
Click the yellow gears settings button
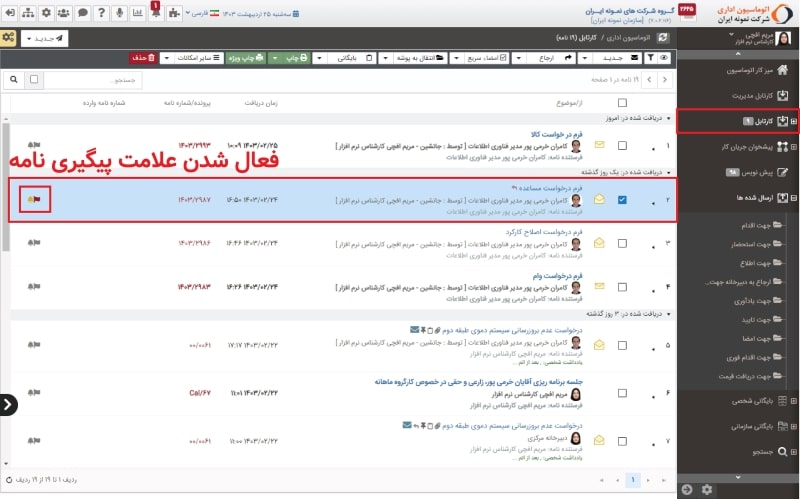click(x=9, y=38)
